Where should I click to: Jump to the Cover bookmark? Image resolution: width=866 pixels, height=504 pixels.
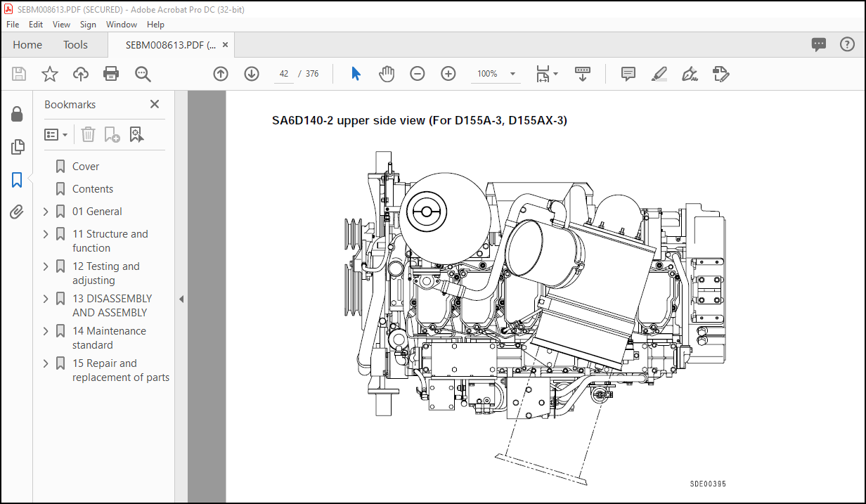pos(86,167)
